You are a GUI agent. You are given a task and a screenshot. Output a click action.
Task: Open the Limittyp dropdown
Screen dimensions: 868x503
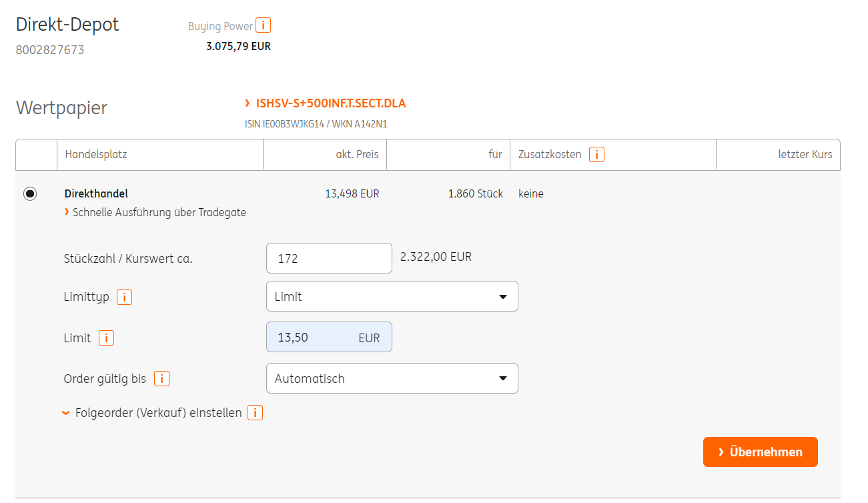(392, 297)
